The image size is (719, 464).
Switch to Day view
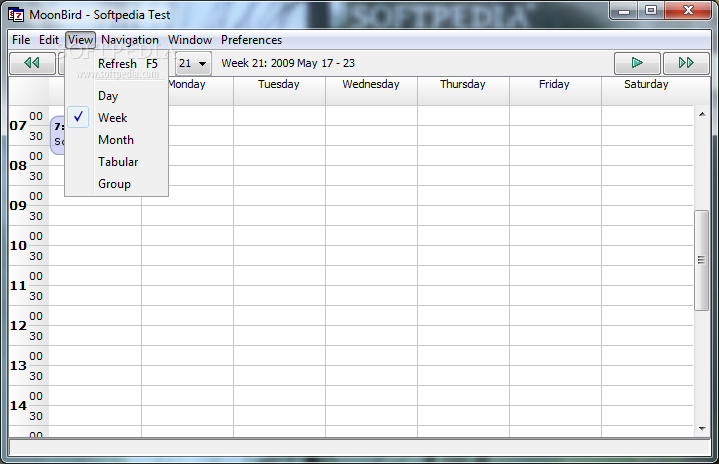coord(117,96)
